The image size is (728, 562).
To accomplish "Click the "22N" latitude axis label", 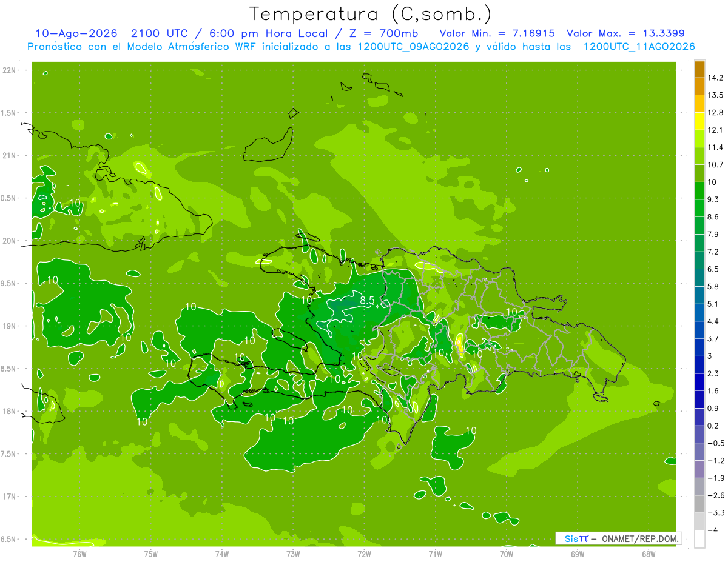I will click(x=9, y=70).
